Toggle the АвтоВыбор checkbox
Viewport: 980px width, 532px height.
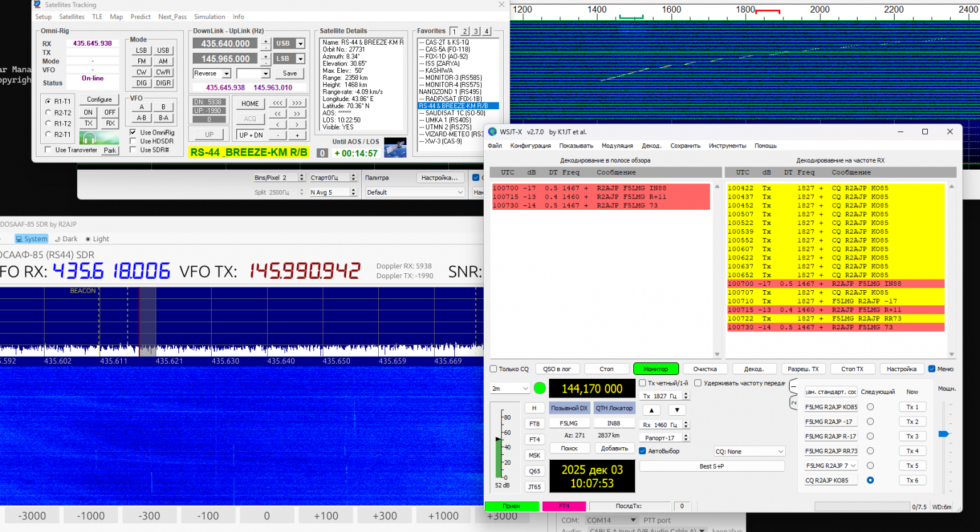pyautogui.click(x=643, y=451)
